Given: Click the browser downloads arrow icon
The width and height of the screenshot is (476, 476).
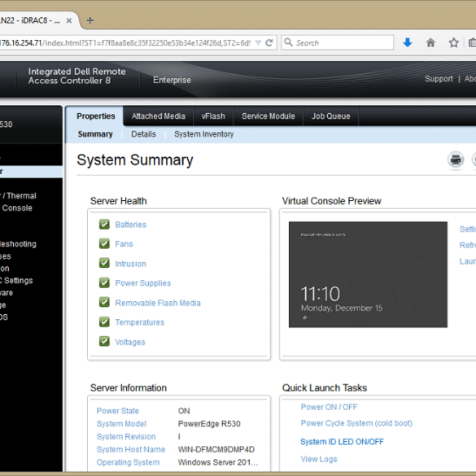Looking at the screenshot, I should point(408,42).
